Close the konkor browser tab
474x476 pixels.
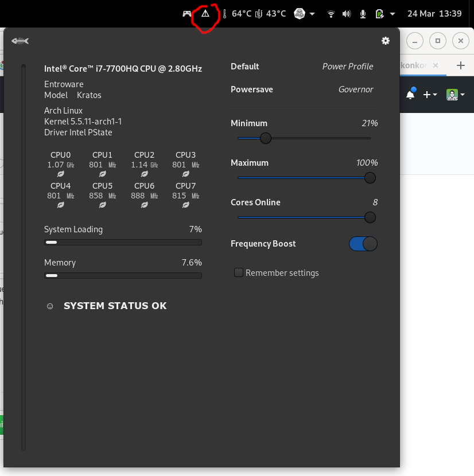(436, 65)
